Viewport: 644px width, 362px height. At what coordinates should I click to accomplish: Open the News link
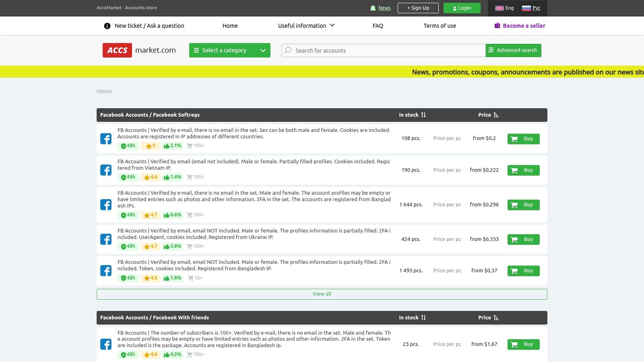384,8
